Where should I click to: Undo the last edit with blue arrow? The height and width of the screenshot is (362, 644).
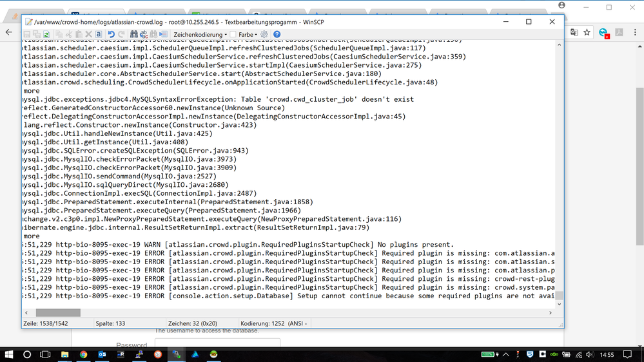coord(112,35)
